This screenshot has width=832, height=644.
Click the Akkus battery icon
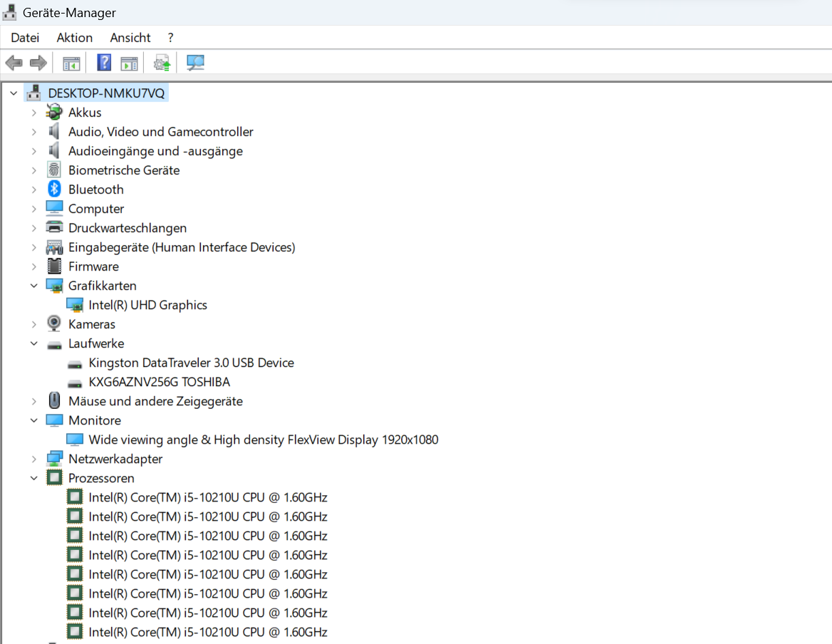[54, 112]
